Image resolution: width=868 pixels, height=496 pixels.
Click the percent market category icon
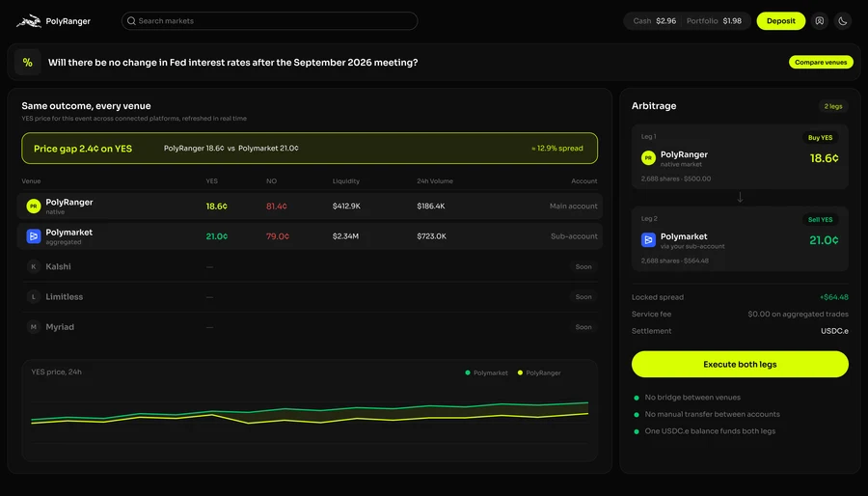click(x=27, y=63)
